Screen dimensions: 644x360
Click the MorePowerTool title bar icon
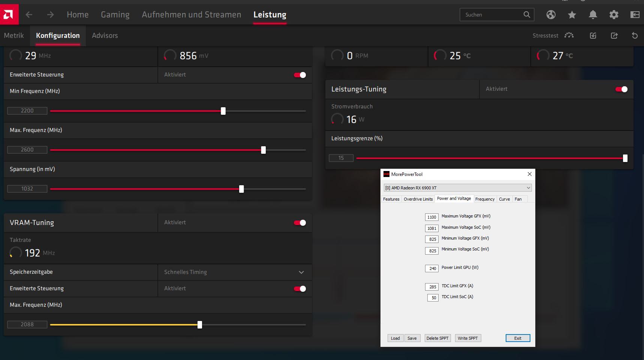coord(386,174)
